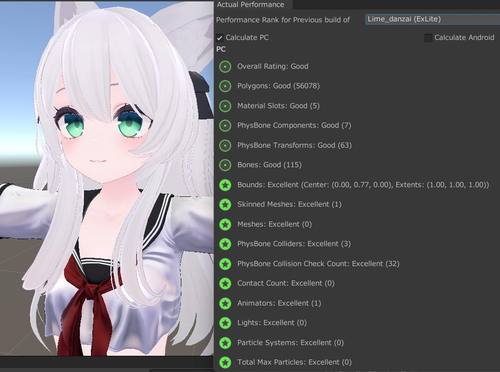This screenshot has height=372, width=500.
Task: Click the Polygons rating icon
Action: coord(225,86)
